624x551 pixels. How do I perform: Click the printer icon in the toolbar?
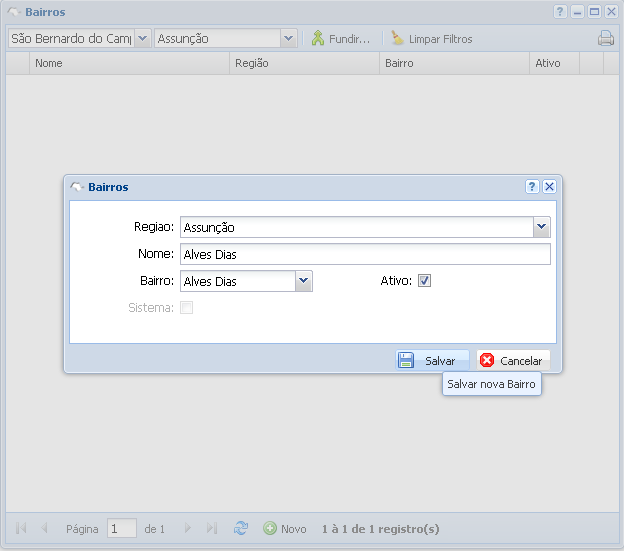tap(605, 39)
